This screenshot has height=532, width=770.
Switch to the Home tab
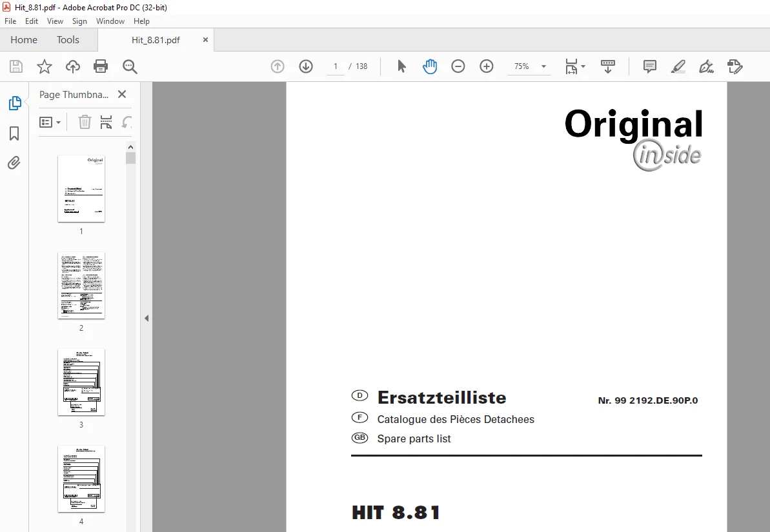tap(24, 40)
